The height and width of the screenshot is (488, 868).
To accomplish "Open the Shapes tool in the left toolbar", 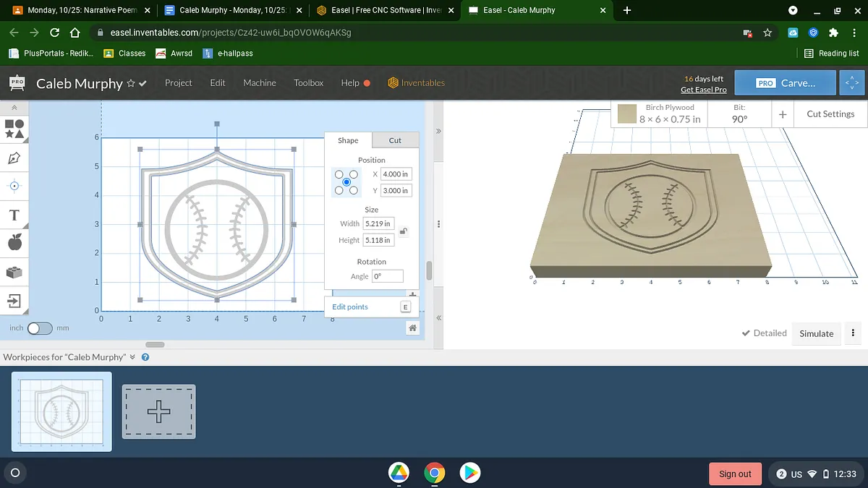I will (x=14, y=129).
